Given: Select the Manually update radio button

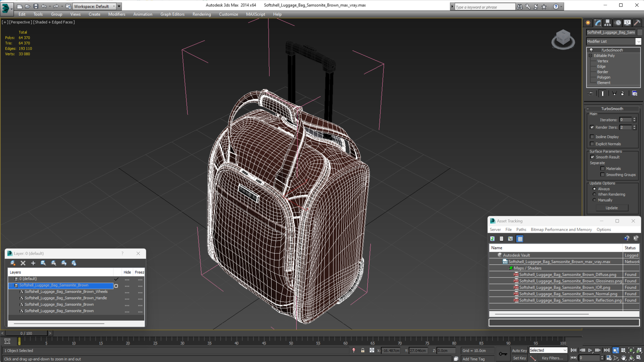Looking at the screenshot, I should coord(594,200).
